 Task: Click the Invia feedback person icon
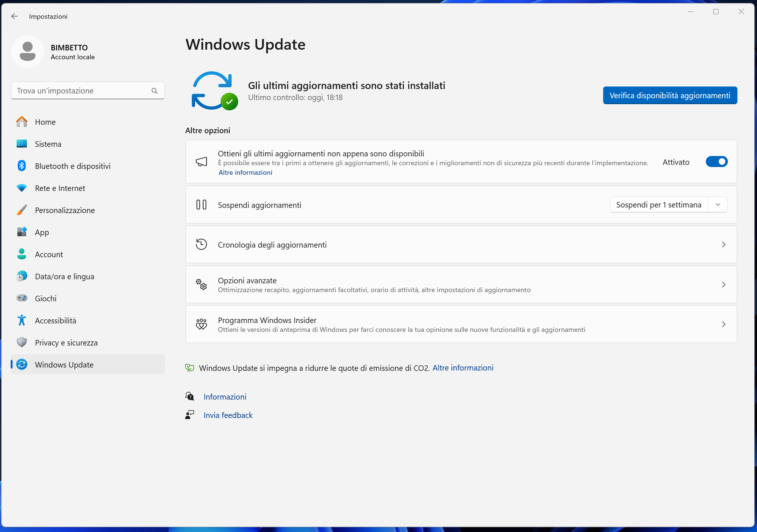coord(190,415)
